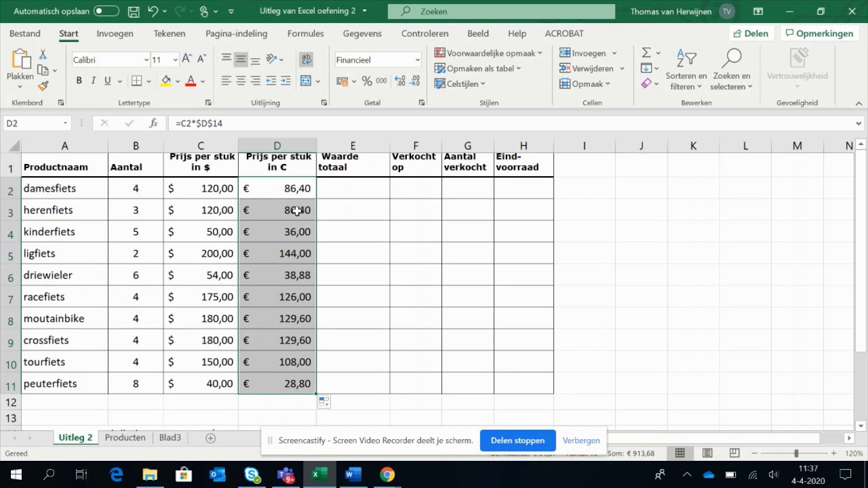The height and width of the screenshot is (488, 868).
Task: Collapse the ribbon with the chevron
Action: [859, 103]
